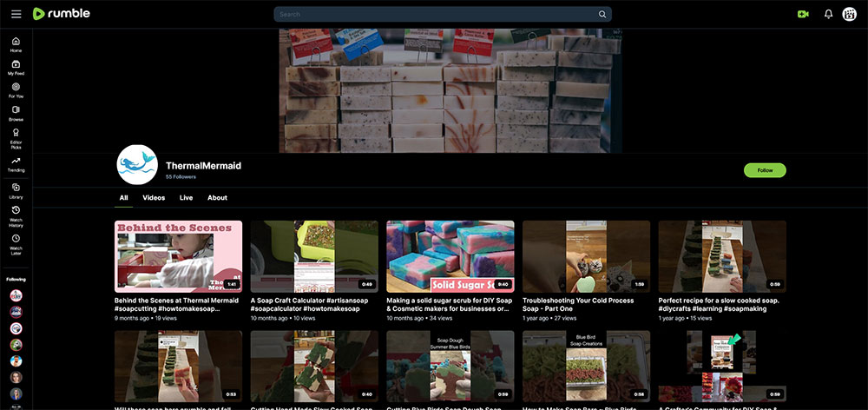Open video thumbnail with teal arrow graphic
Viewport: 868px width, 410px height.
click(x=722, y=367)
